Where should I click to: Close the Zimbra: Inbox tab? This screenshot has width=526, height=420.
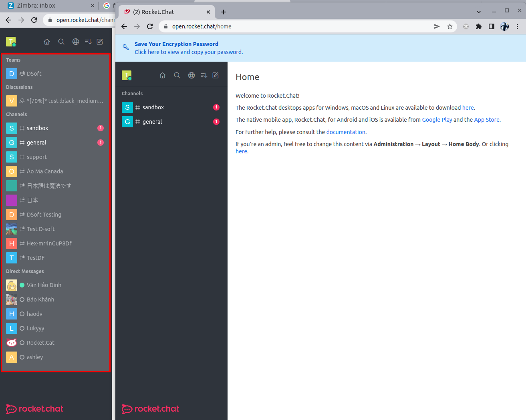tap(93, 6)
